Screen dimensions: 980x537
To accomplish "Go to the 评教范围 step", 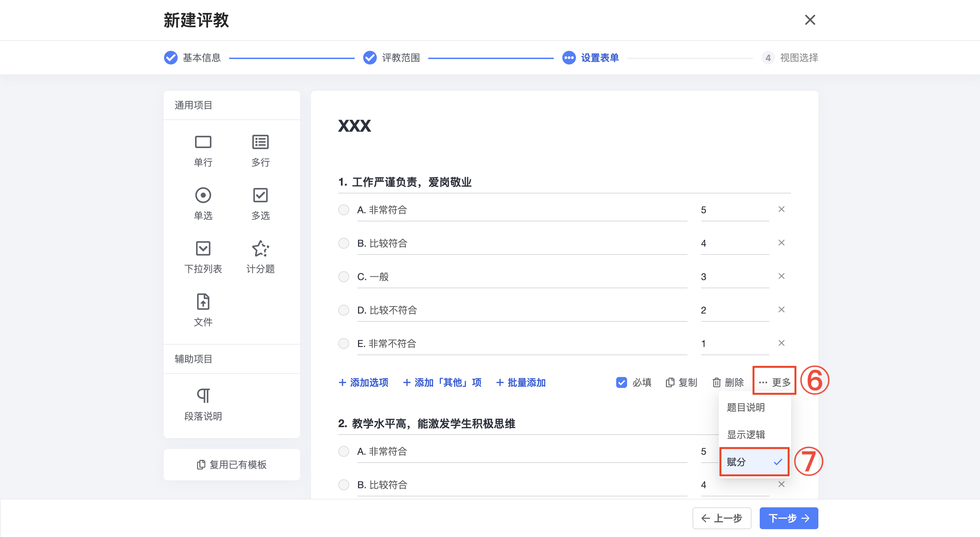I will 391,58.
